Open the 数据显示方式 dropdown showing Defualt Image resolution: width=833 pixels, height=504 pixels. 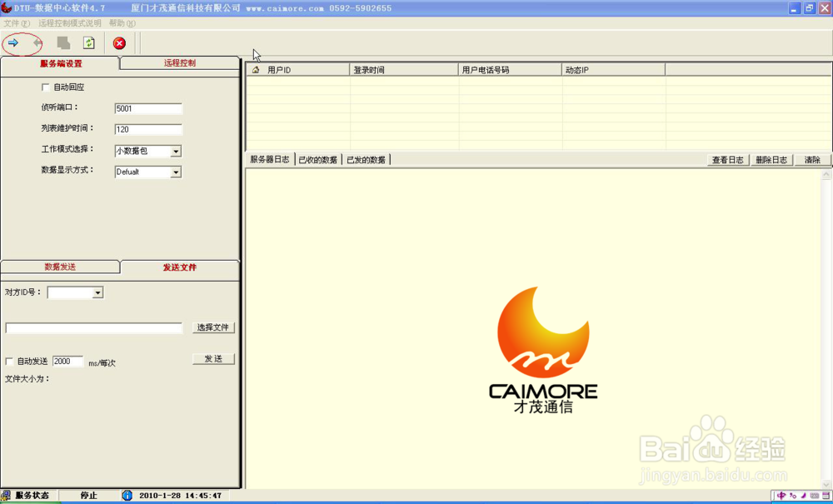point(176,172)
